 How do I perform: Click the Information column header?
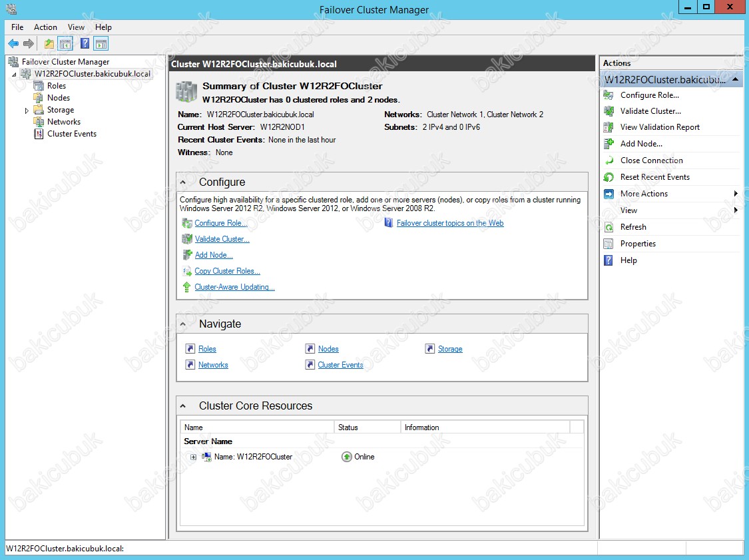pyautogui.click(x=485, y=427)
